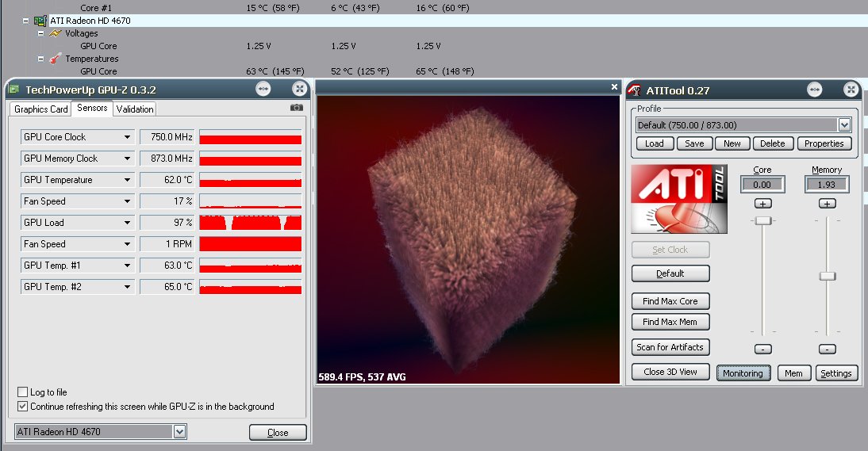Start Find Max Mem
Viewport: 868px width, 451px height.
click(670, 322)
